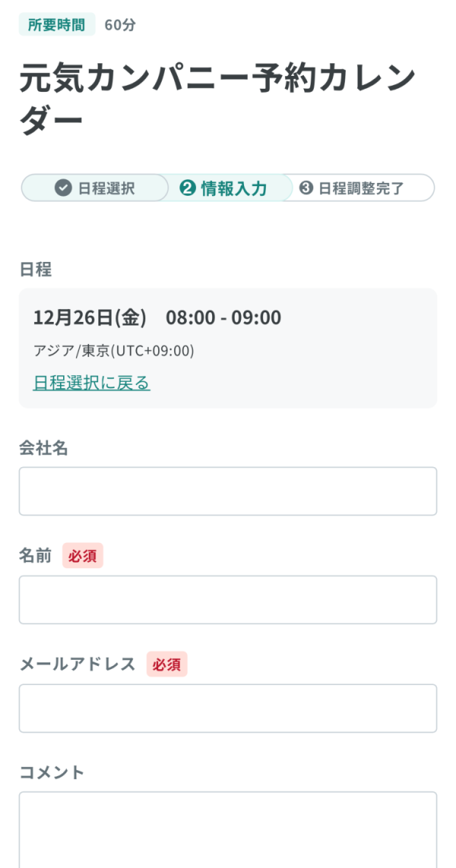456x868 pixels.
Task: Click the 必須 badge next to メールアドレス
Action: [x=166, y=664]
